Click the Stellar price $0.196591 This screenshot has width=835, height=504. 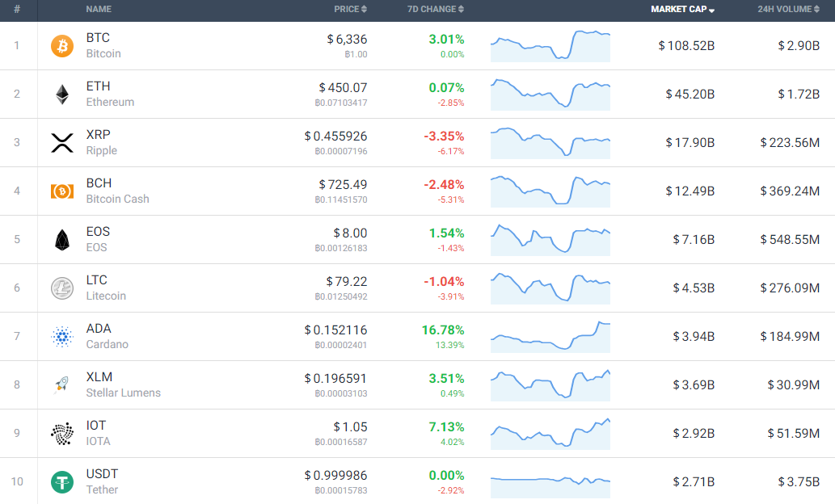pos(335,378)
